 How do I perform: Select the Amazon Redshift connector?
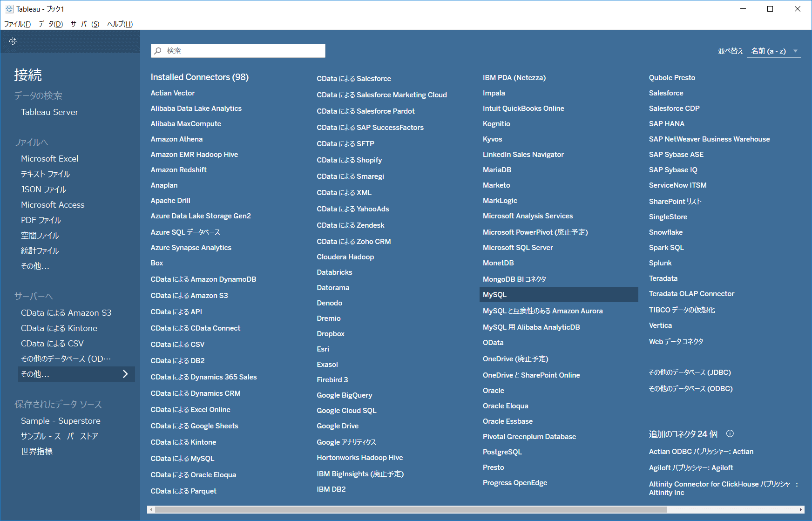pos(179,170)
